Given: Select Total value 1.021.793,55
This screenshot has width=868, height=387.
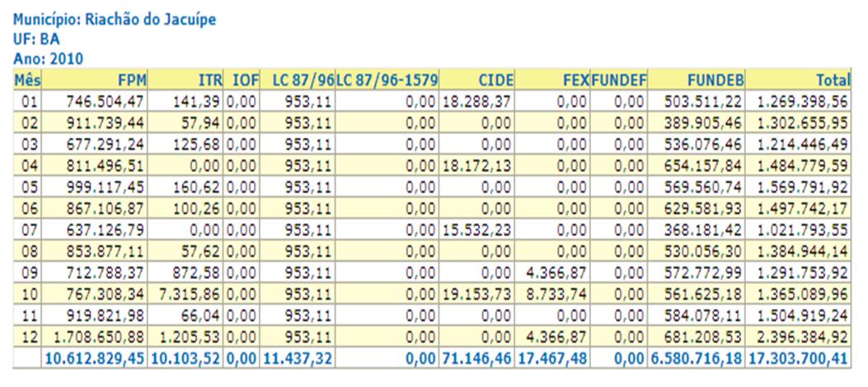Looking at the screenshot, I should 802,230.
